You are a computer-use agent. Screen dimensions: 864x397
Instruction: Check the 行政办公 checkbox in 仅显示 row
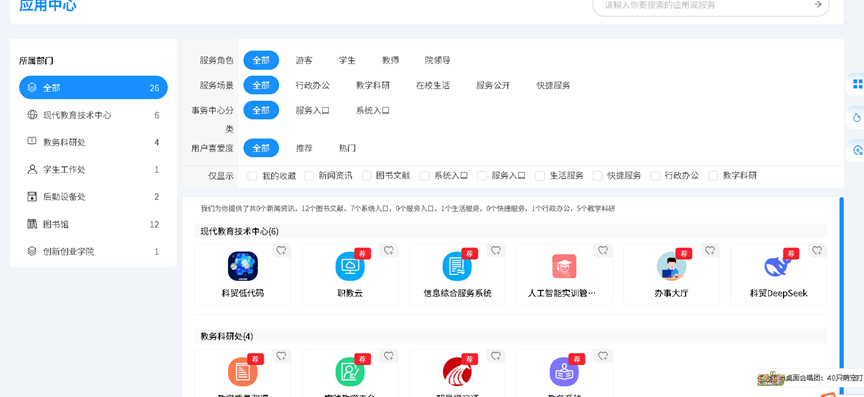[x=655, y=176]
